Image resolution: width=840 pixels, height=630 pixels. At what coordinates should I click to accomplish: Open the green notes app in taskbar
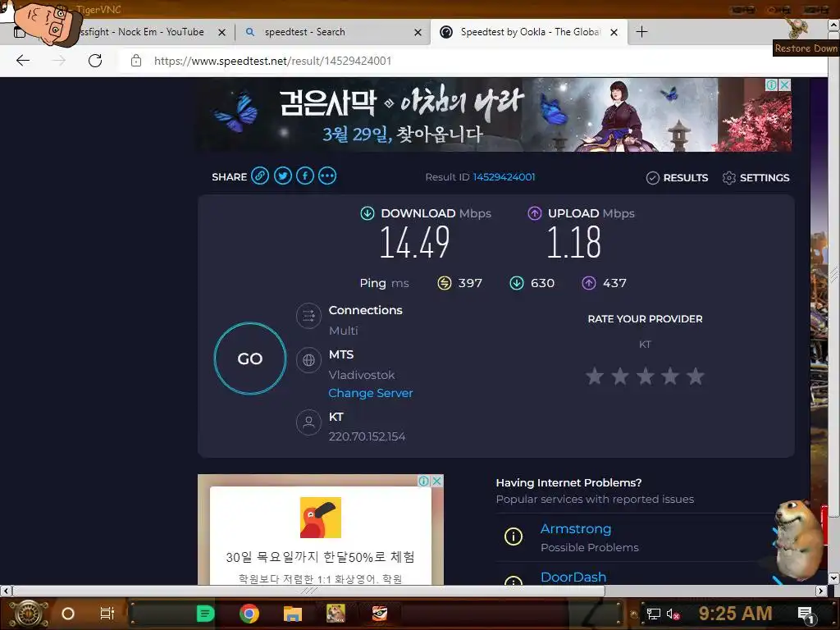click(x=205, y=614)
